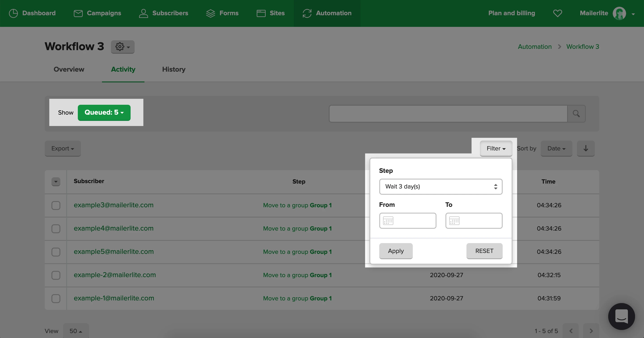Check the example3@mailerlite.com row checkbox
Image resolution: width=644 pixels, height=338 pixels.
tap(56, 205)
